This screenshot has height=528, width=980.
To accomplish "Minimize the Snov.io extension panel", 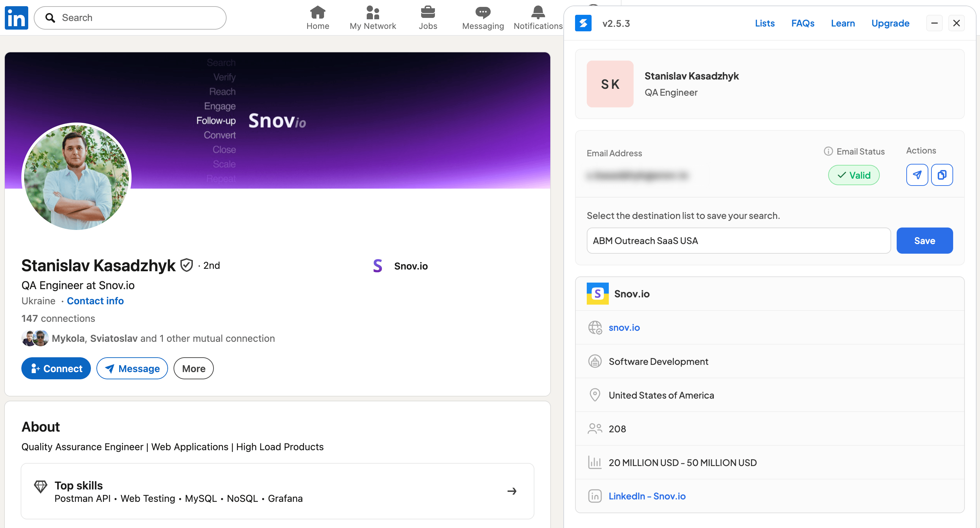I will [934, 23].
